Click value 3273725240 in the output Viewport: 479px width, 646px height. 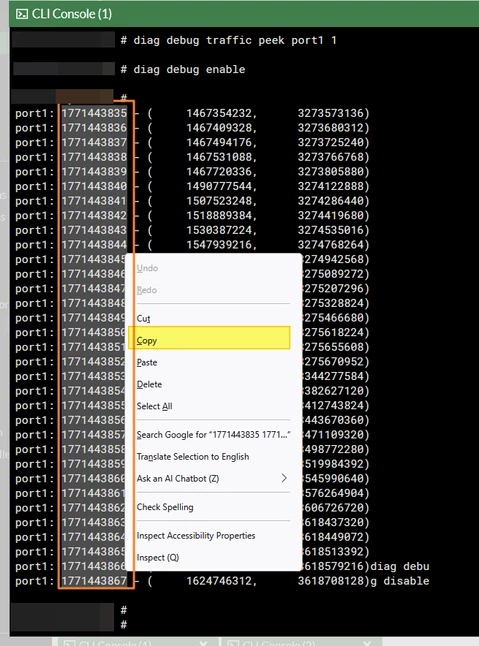(x=331, y=142)
